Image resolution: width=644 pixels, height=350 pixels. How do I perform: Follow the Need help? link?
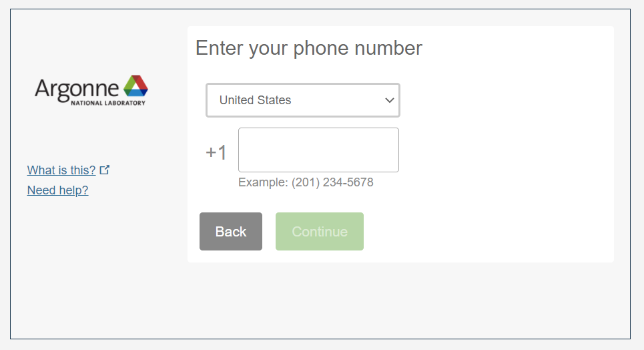click(x=57, y=190)
